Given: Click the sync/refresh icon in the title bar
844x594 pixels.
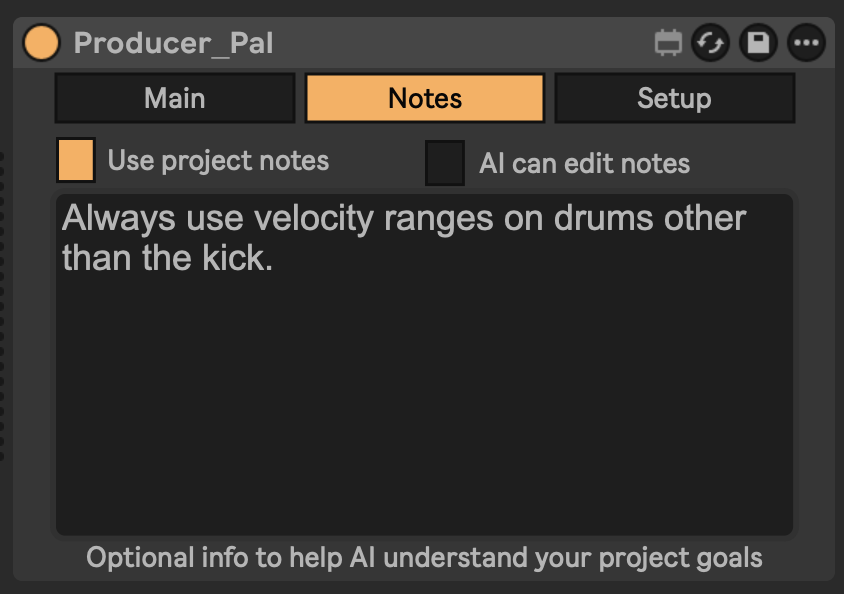Looking at the screenshot, I should tap(711, 43).
